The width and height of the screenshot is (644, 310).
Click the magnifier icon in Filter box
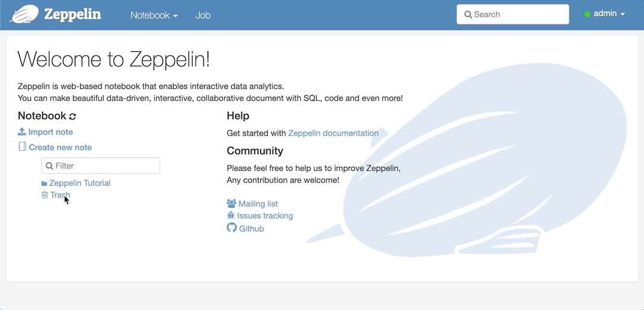click(49, 166)
